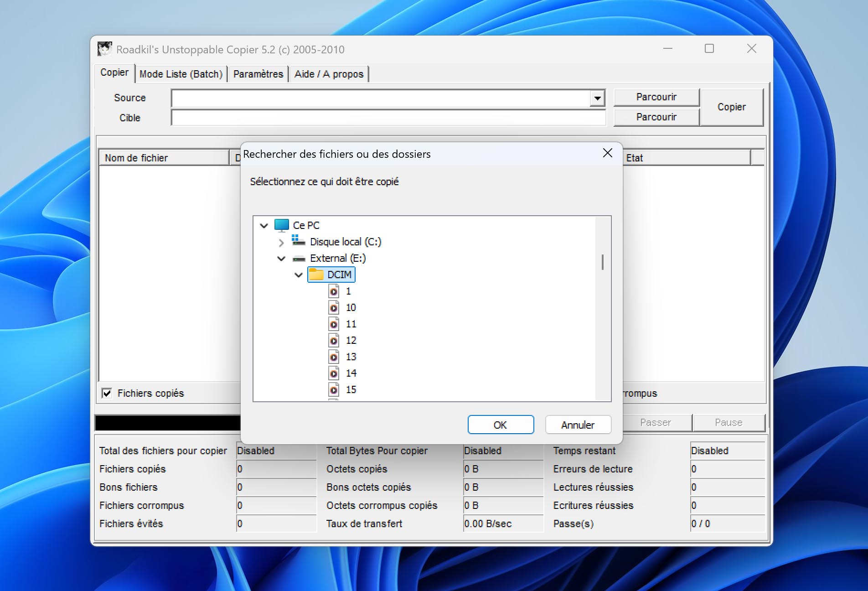Close the Rechercher des fichiers dialog
This screenshot has width=868, height=591.
608,153
